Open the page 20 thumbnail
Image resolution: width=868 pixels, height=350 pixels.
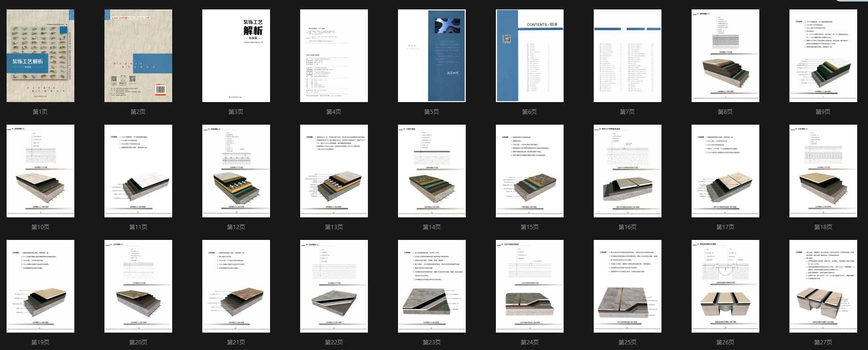(138, 286)
